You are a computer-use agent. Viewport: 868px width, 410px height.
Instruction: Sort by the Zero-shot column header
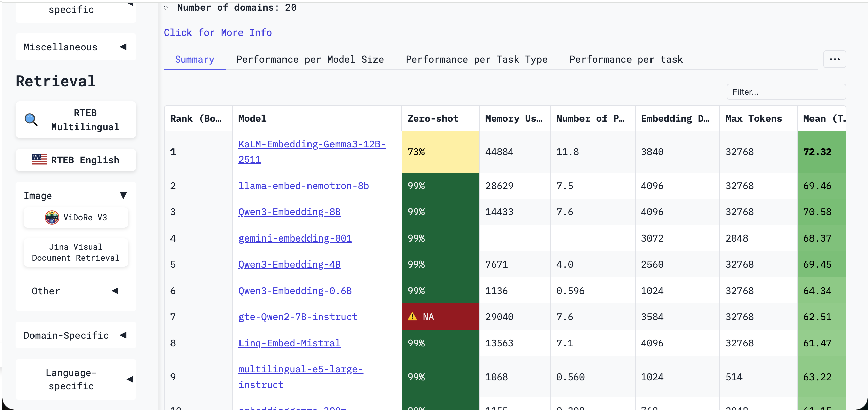click(433, 119)
